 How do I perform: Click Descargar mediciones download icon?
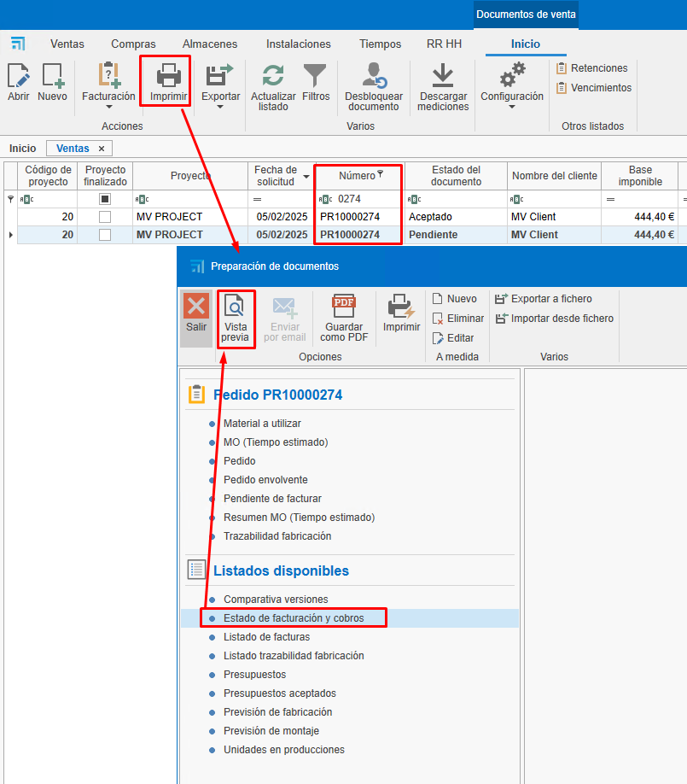click(443, 76)
